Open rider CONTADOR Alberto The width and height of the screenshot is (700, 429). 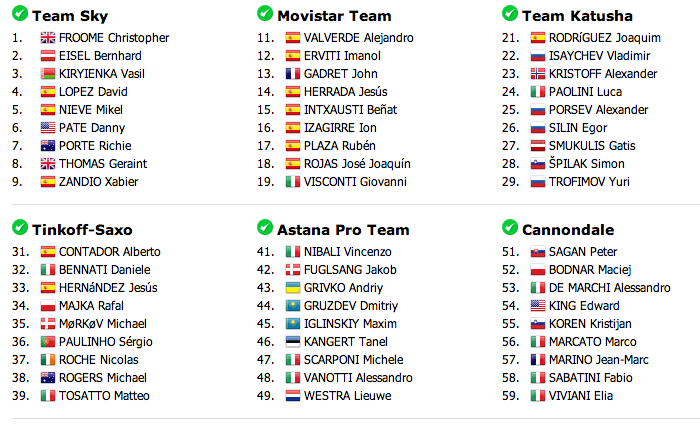(x=110, y=252)
